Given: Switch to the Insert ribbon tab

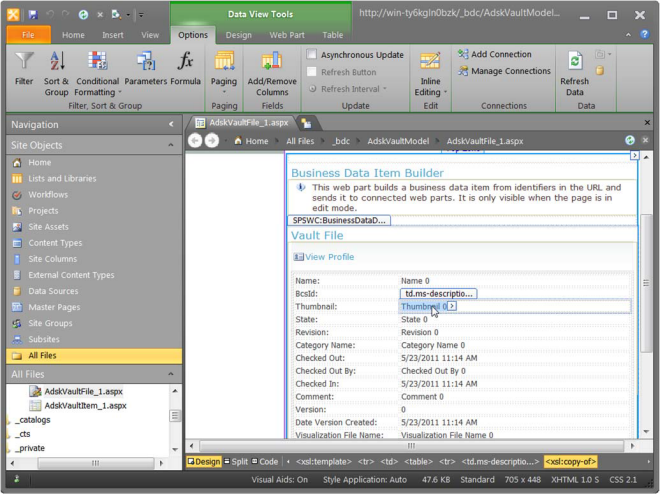Looking at the screenshot, I should click(x=113, y=35).
